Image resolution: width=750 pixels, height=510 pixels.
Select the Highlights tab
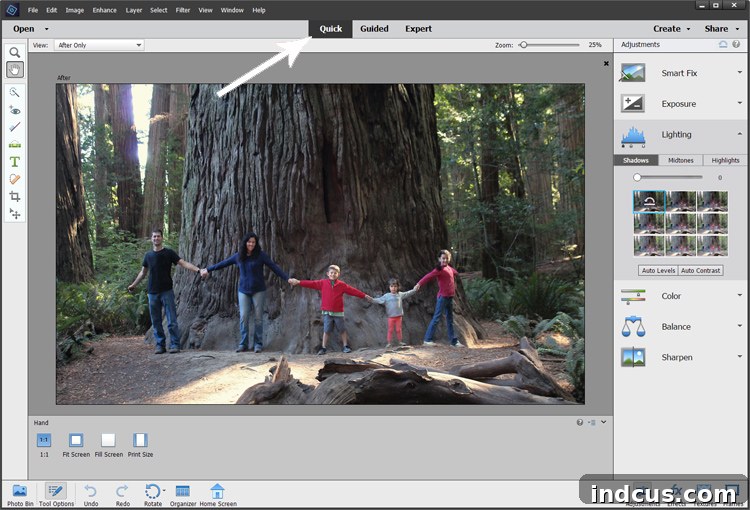[725, 160]
